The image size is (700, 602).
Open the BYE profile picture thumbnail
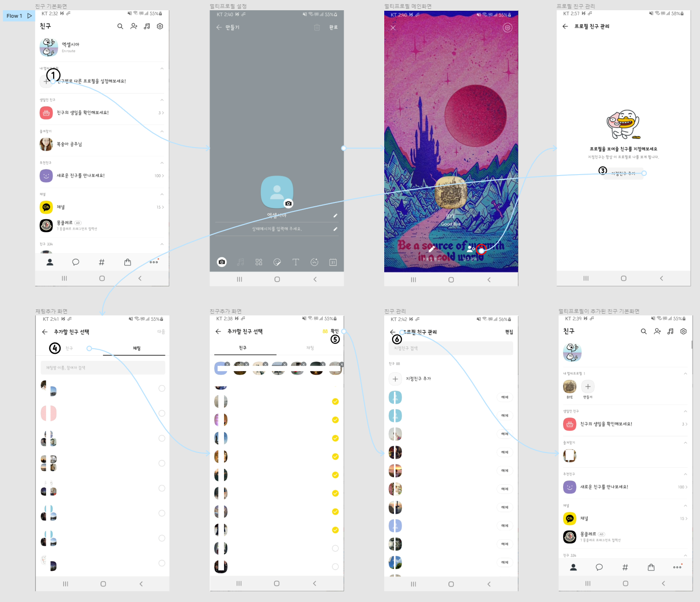point(451,192)
